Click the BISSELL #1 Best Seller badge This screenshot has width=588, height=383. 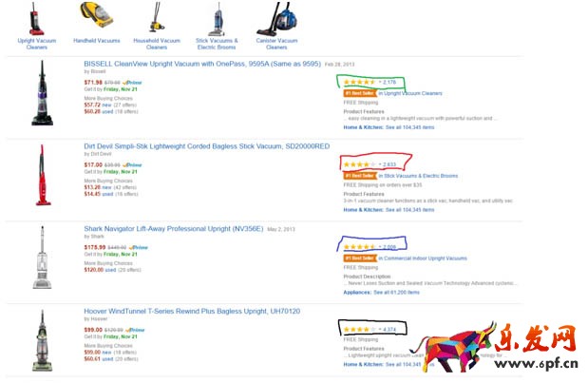(357, 93)
